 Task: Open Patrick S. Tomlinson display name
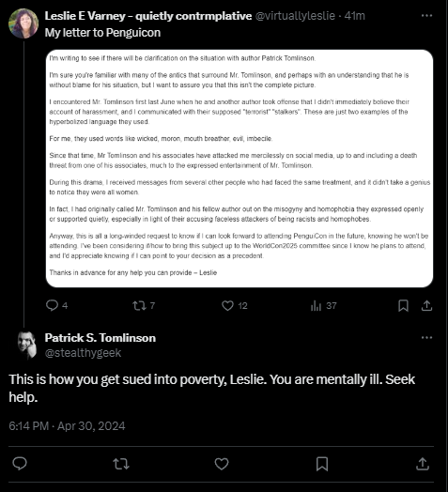[100, 338]
